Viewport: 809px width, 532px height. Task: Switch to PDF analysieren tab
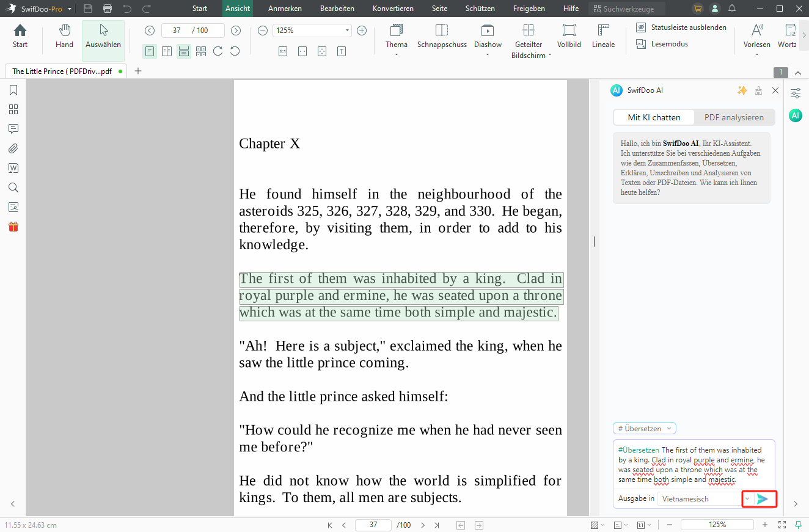pyautogui.click(x=734, y=117)
